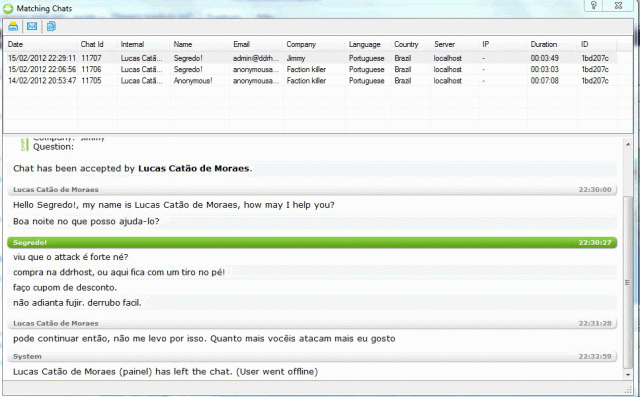Viewport: 640px width, 397px height.
Task: Click the help question mark button
Action: (594, 5)
